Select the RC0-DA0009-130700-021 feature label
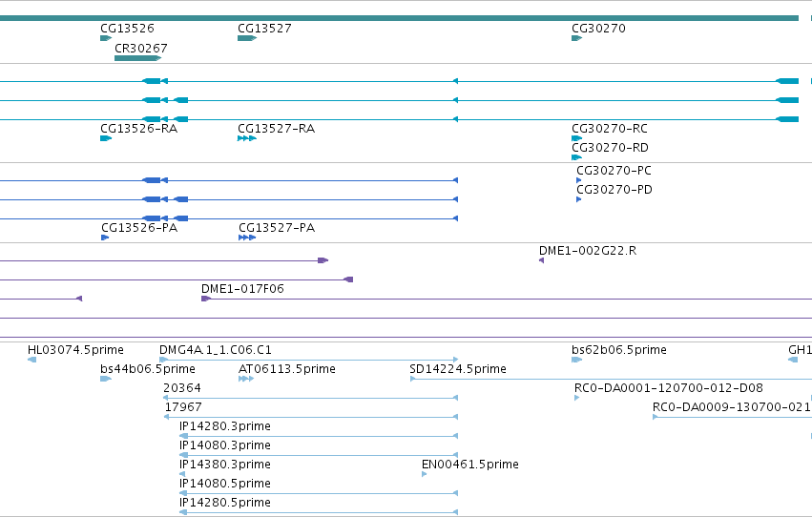 click(732, 407)
